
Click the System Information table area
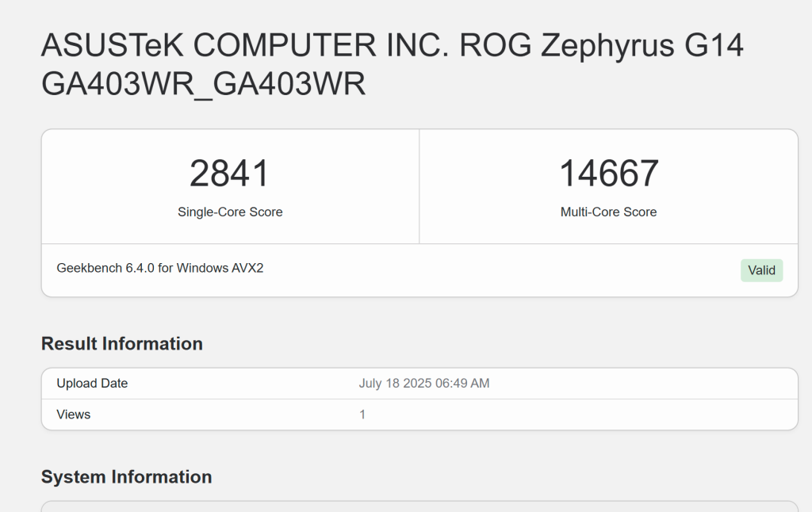[420, 507]
